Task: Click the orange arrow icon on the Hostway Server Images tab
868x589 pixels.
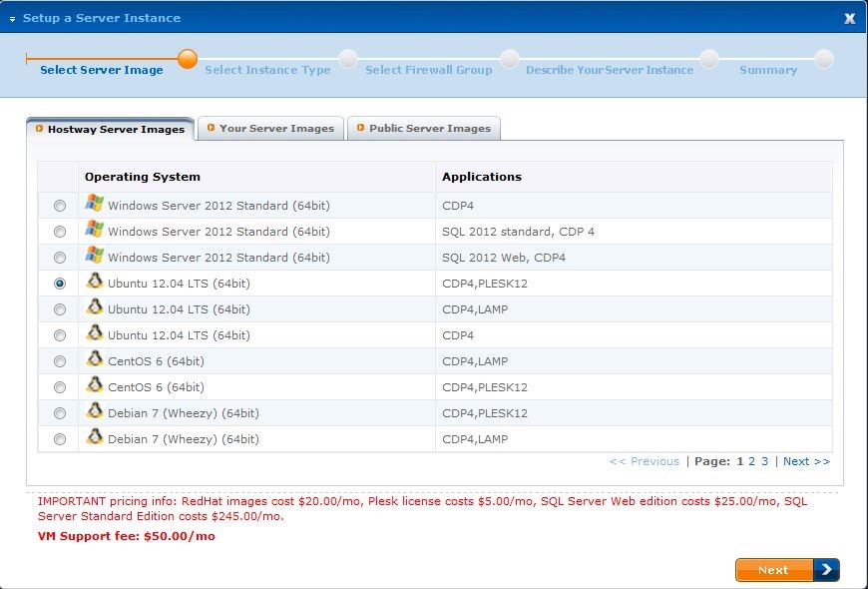Action: [39, 129]
